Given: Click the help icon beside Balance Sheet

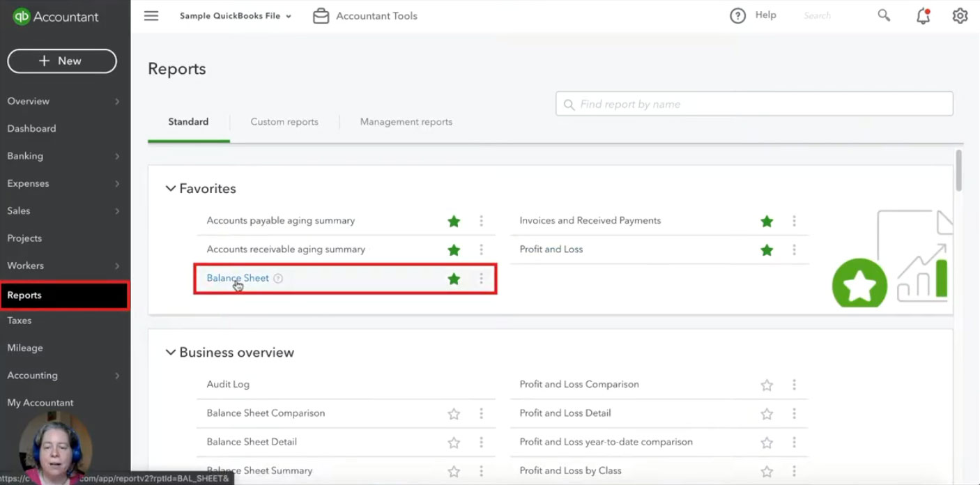Looking at the screenshot, I should (x=278, y=278).
